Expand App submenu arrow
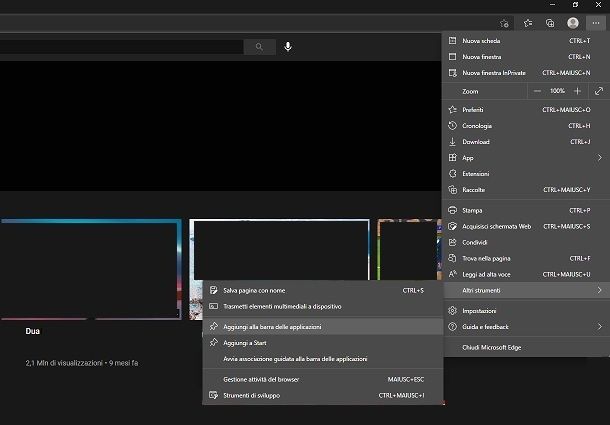 pos(599,158)
